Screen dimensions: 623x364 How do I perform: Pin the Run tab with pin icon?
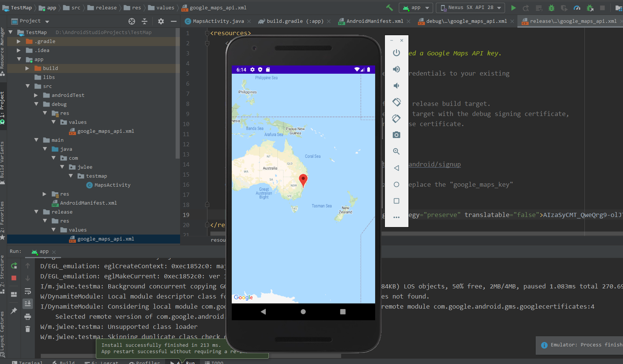click(14, 311)
